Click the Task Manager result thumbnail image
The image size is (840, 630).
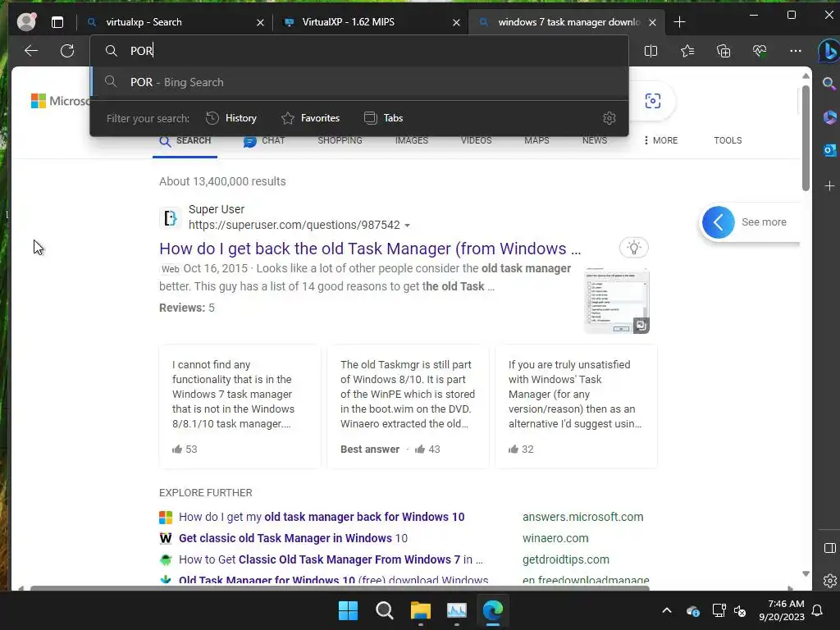(617, 300)
